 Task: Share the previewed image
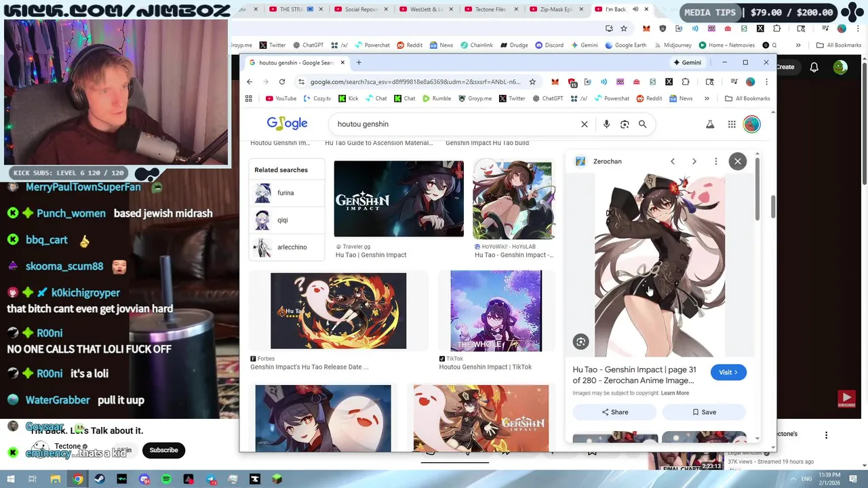[615, 412]
